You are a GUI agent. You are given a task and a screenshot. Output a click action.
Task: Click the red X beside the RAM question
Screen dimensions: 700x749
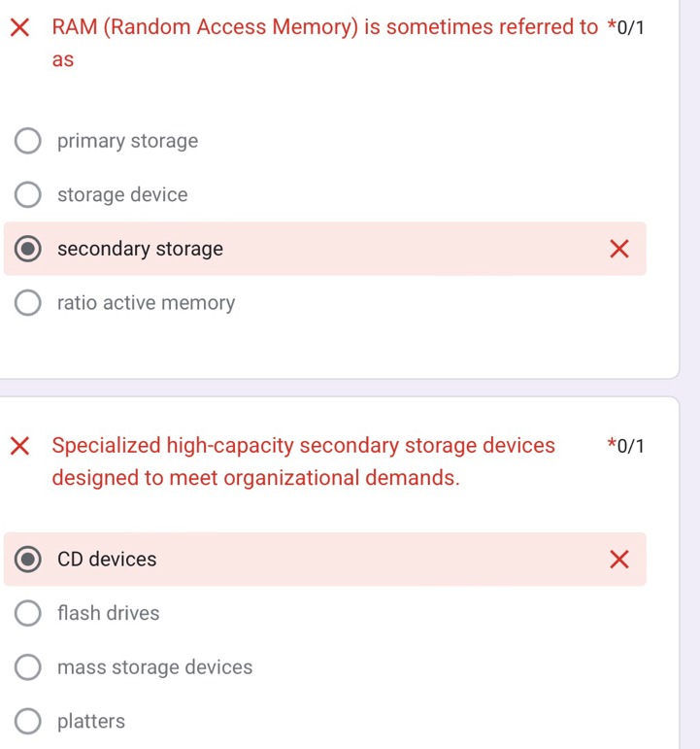(x=20, y=26)
